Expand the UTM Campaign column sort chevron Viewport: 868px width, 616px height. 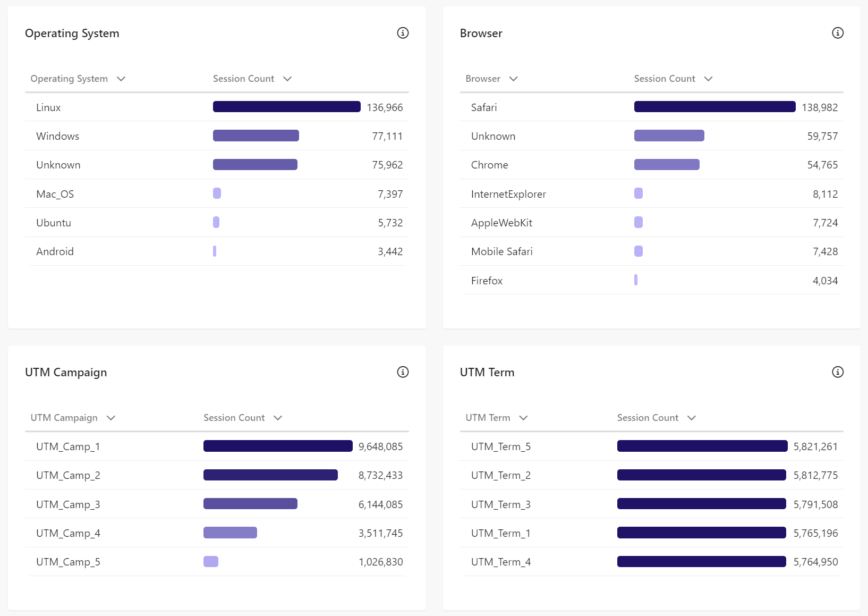(111, 418)
